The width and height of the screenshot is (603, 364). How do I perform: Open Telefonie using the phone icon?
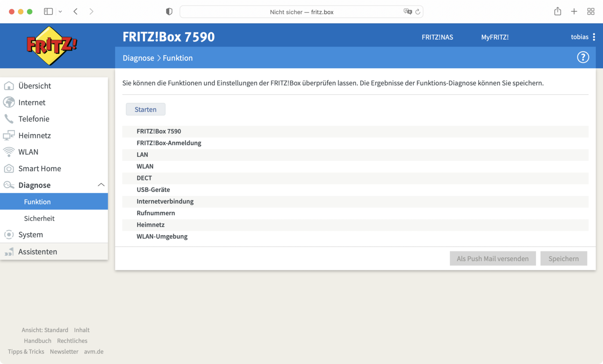9,118
